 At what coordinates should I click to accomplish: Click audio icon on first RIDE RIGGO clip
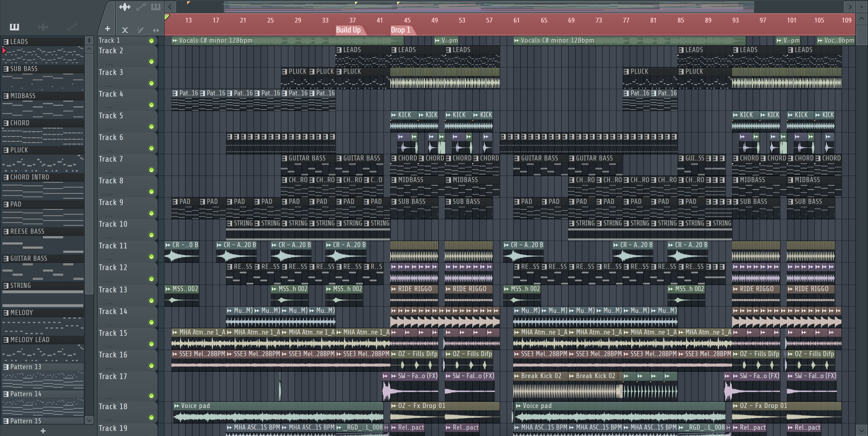point(394,289)
